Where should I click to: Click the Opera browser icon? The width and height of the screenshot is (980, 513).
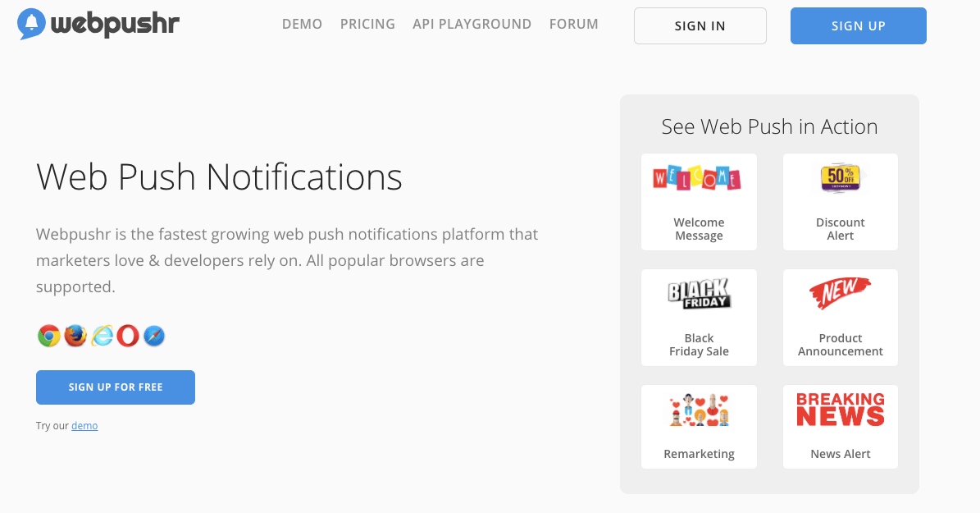tap(127, 336)
